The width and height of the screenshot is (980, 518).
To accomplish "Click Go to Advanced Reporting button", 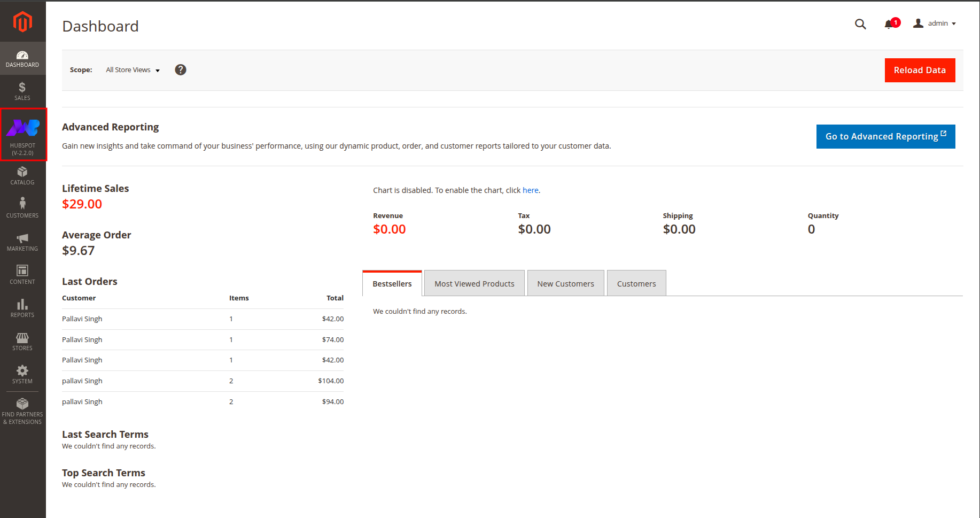I will pos(885,137).
